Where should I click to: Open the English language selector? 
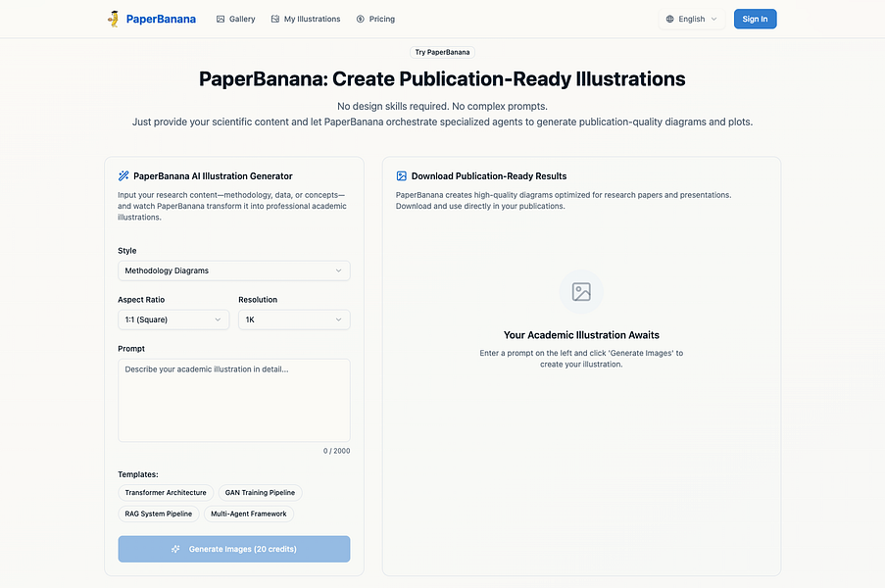[691, 19]
